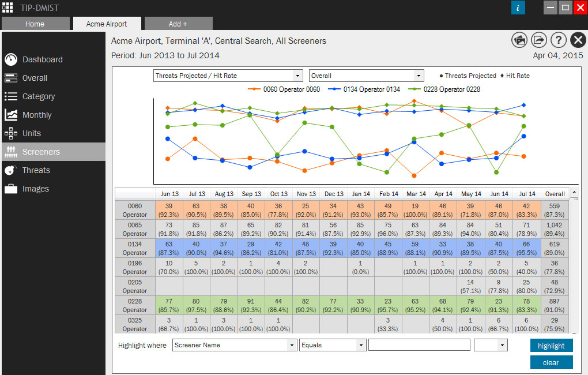Click the highlight button
Viewport: 588px width, 375px height.
tap(551, 344)
